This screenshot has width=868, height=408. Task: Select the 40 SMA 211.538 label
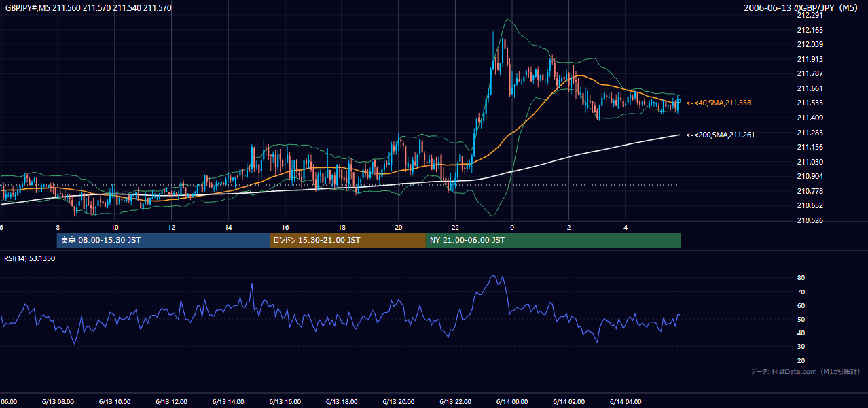click(719, 103)
